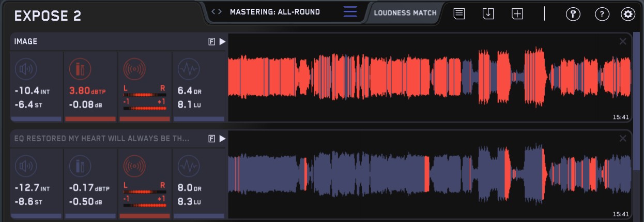This screenshot has height=222, width=644.
Task: Toggle the F button on IMAGE track
Action: point(211,41)
